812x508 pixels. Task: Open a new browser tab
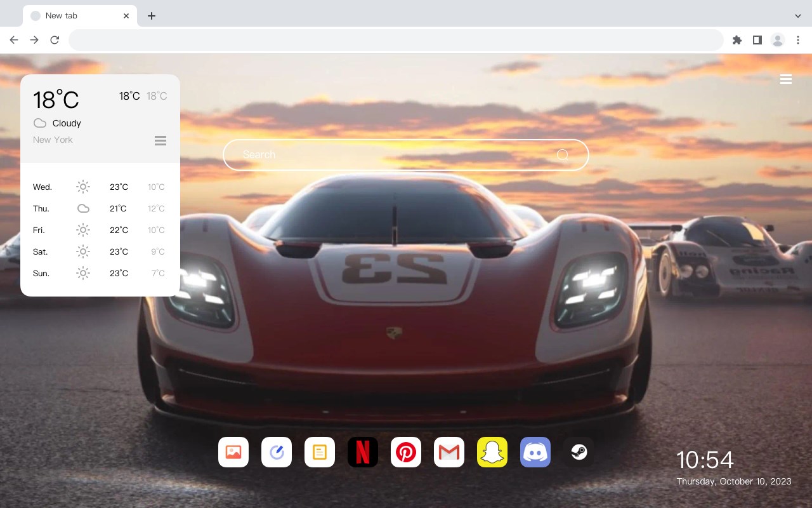point(152,16)
